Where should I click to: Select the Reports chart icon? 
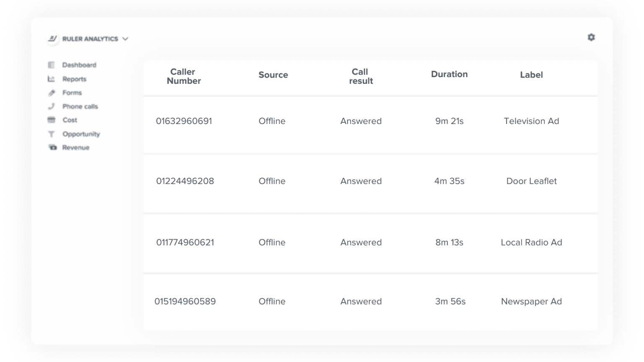pos(51,79)
